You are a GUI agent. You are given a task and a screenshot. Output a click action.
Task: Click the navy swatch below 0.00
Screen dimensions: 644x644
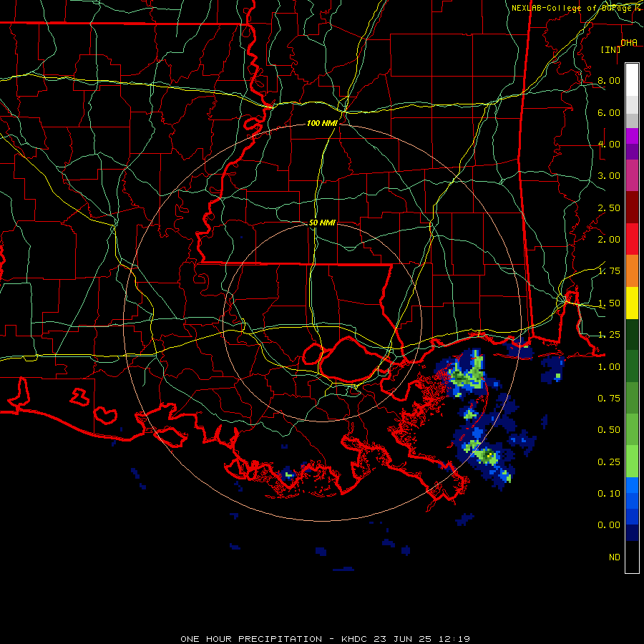pos(632,532)
